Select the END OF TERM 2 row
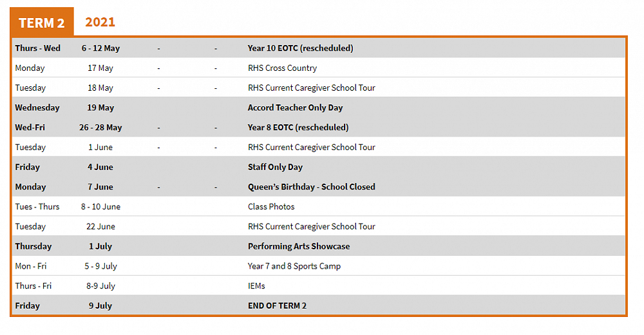 coord(277,306)
